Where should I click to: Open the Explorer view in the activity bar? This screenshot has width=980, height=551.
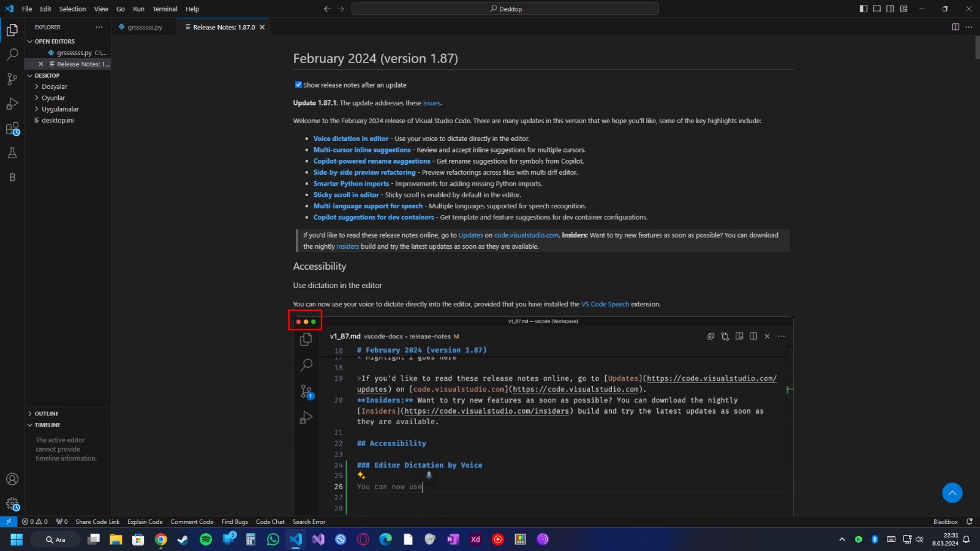[12, 30]
